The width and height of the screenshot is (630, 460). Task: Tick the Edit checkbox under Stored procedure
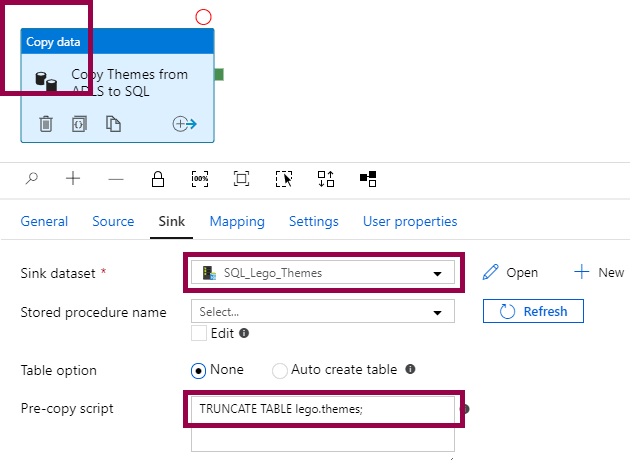point(199,333)
